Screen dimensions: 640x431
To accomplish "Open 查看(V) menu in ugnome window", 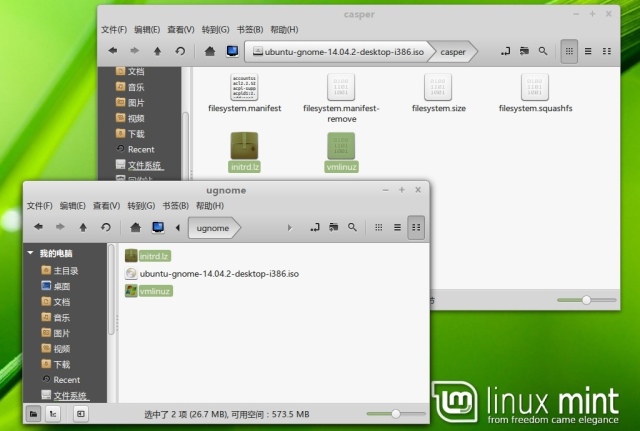I will [x=107, y=206].
